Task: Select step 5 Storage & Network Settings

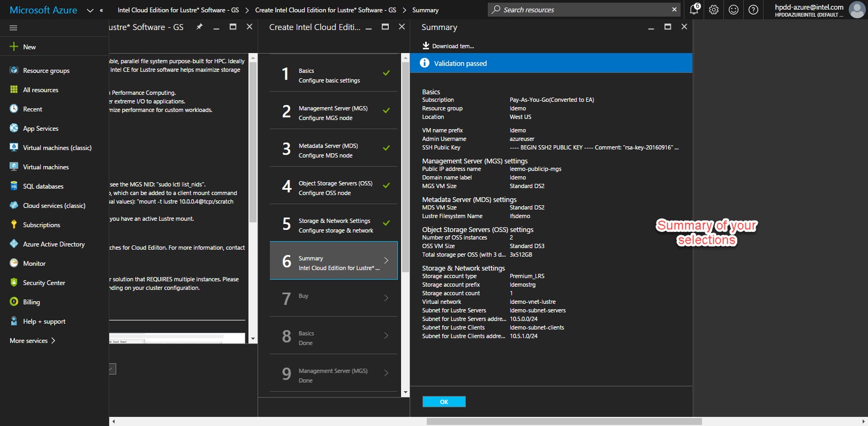Action: point(334,223)
